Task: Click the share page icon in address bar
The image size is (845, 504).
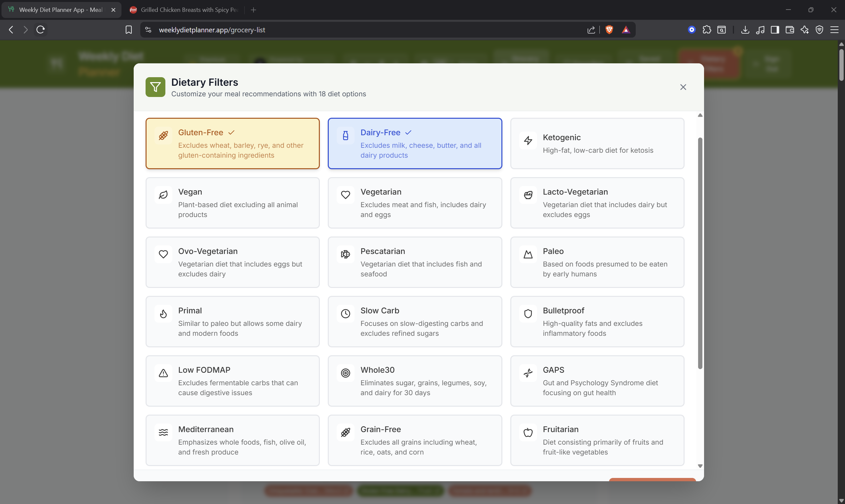Action: 591,30
